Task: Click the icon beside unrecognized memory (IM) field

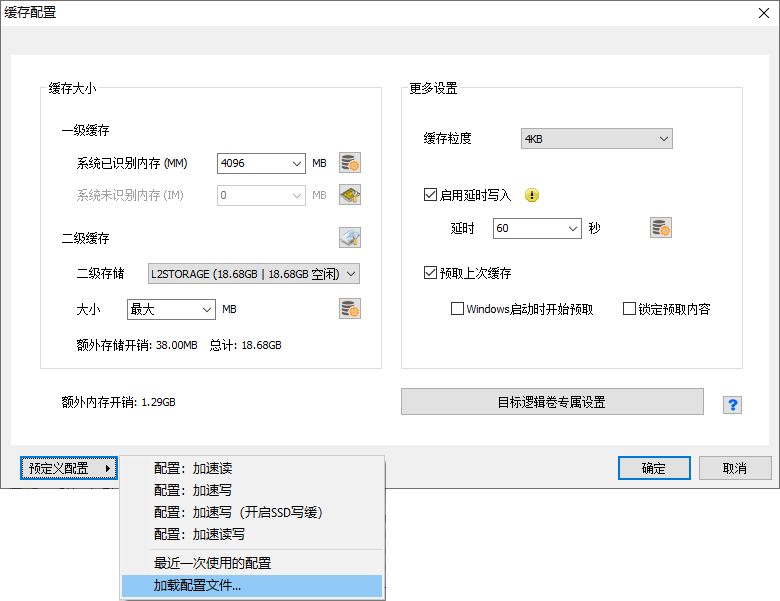Action: tap(350, 195)
